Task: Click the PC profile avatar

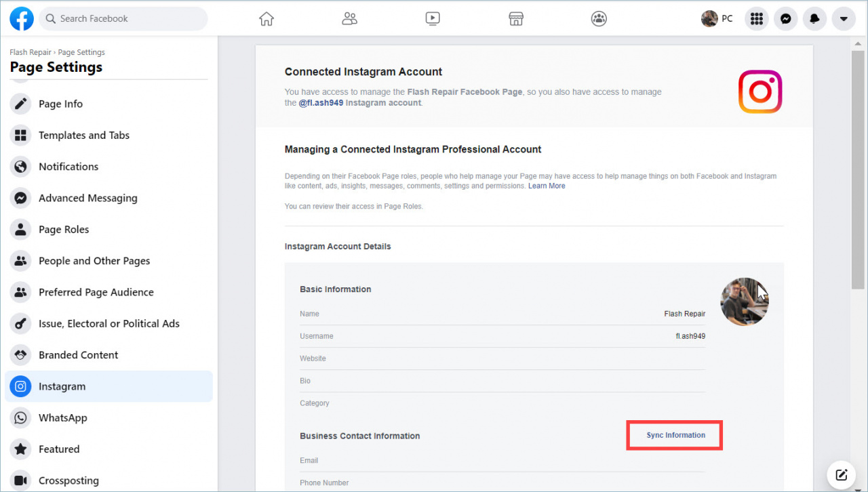Action: (709, 19)
